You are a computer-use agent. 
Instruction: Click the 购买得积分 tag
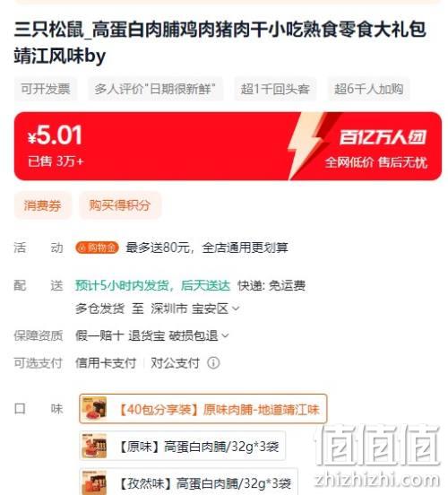click(x=120, y=205)
